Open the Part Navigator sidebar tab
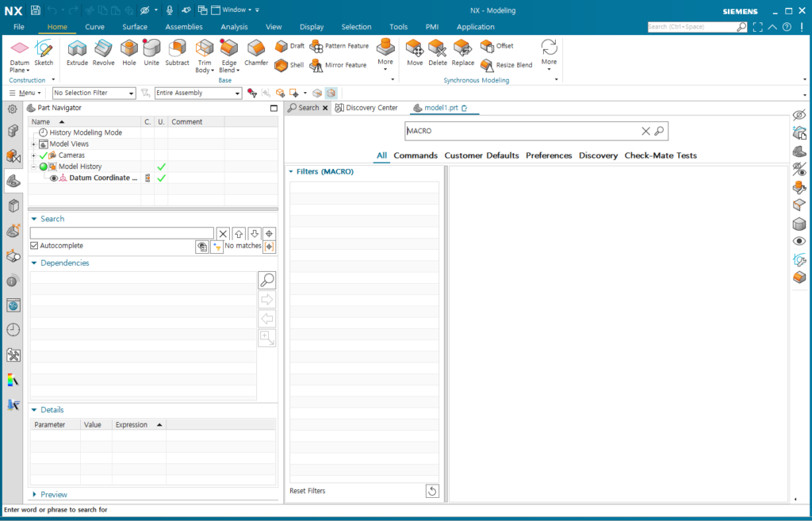The width and height of the screenshot is (812, 521). coord(13,181)
